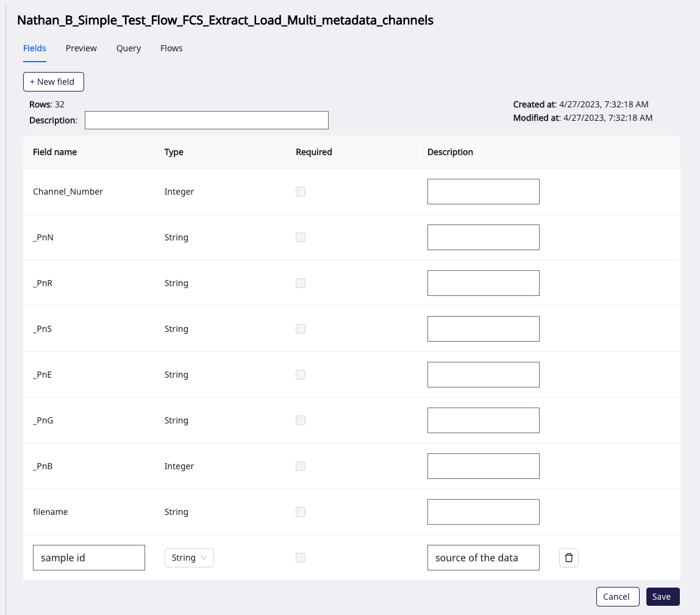Enable Required checkbox for _PnR
Screen dimensions: 700x615
click(301, 283)
